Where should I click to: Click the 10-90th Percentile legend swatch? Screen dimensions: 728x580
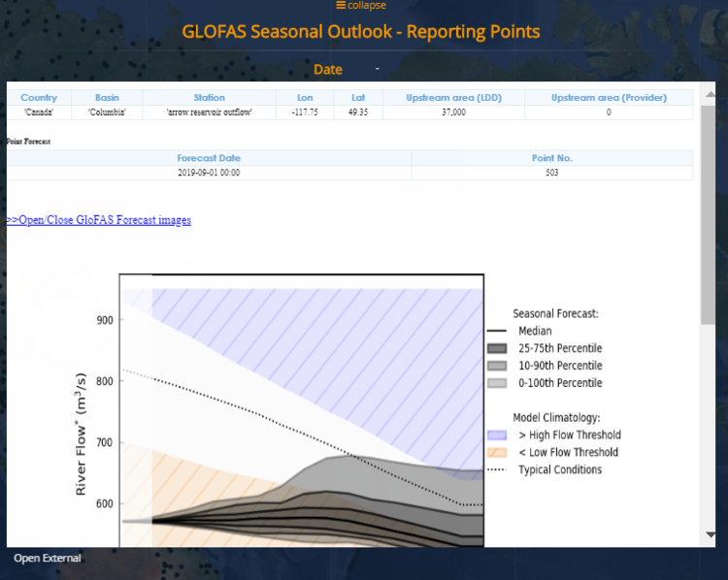point(497,366)
